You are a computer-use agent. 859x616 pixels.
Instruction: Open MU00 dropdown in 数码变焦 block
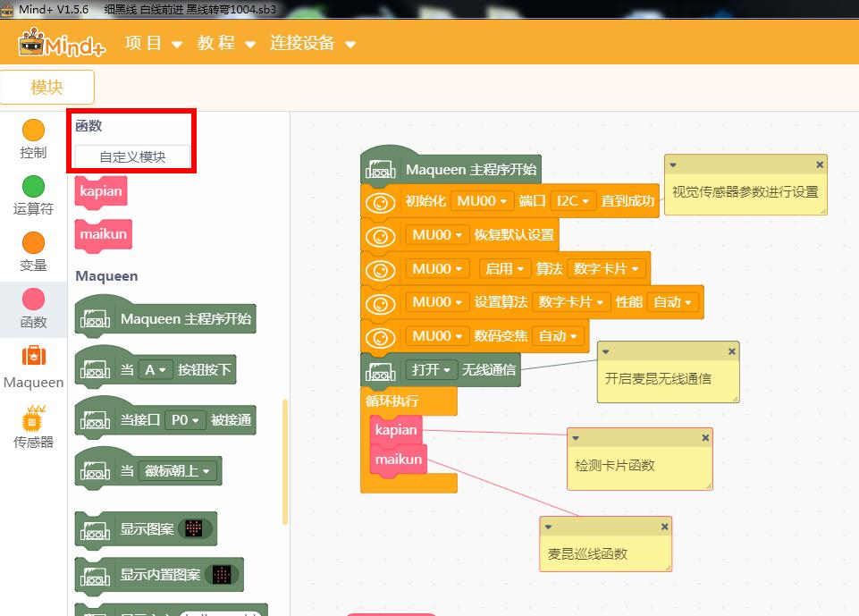(437, 336)
